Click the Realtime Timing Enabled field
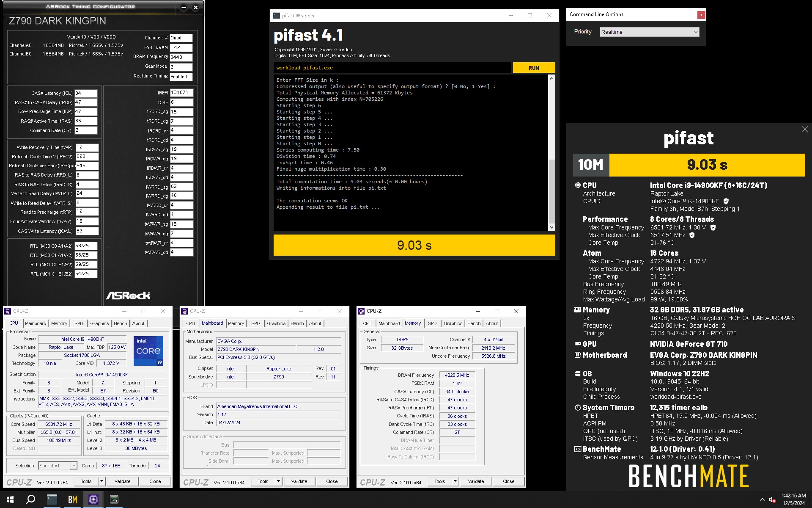The image size is (812, 508). pyautogui.click(x=181, y=77)
